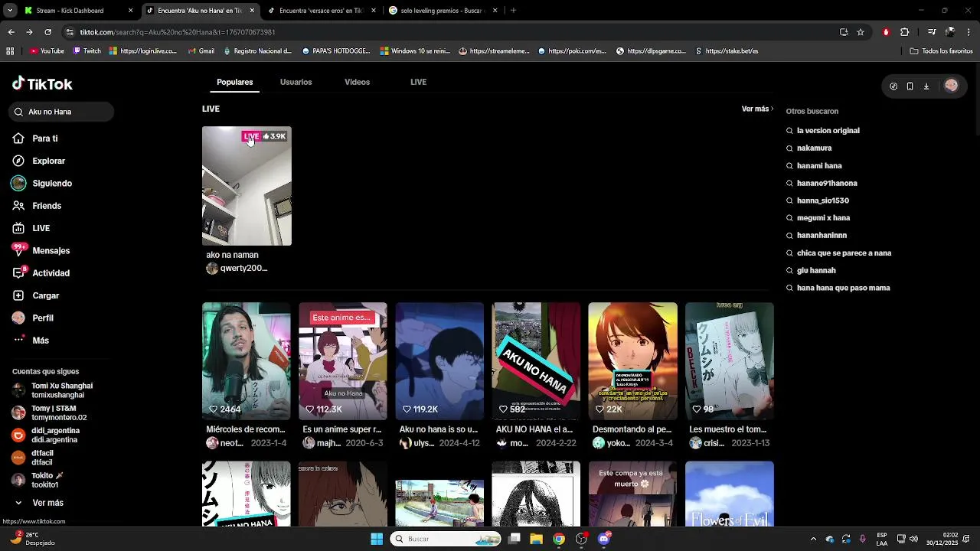The width and height of the screenshot is (980, 551).
Task: Open YouTube bookmark
Action: [47, 51]
